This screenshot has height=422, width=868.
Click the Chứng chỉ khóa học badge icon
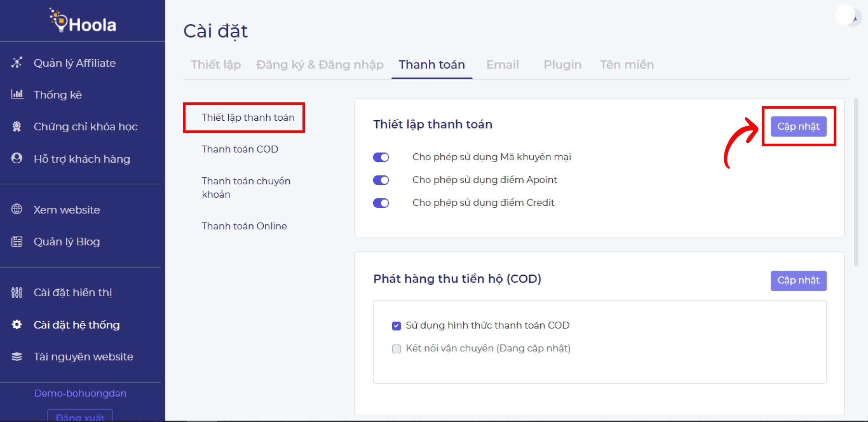tap(17, 126)
